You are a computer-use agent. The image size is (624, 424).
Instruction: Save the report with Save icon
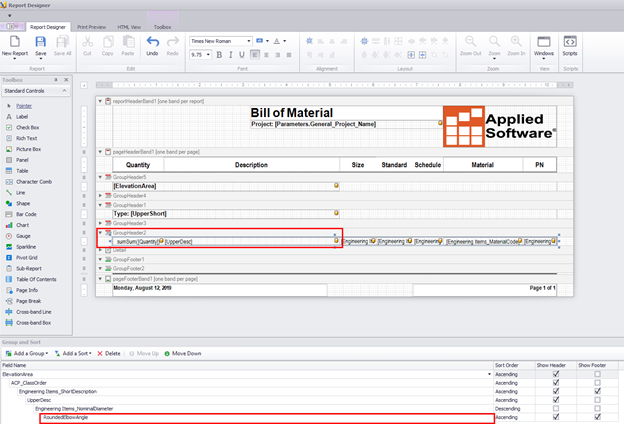(x=41, y=43)
